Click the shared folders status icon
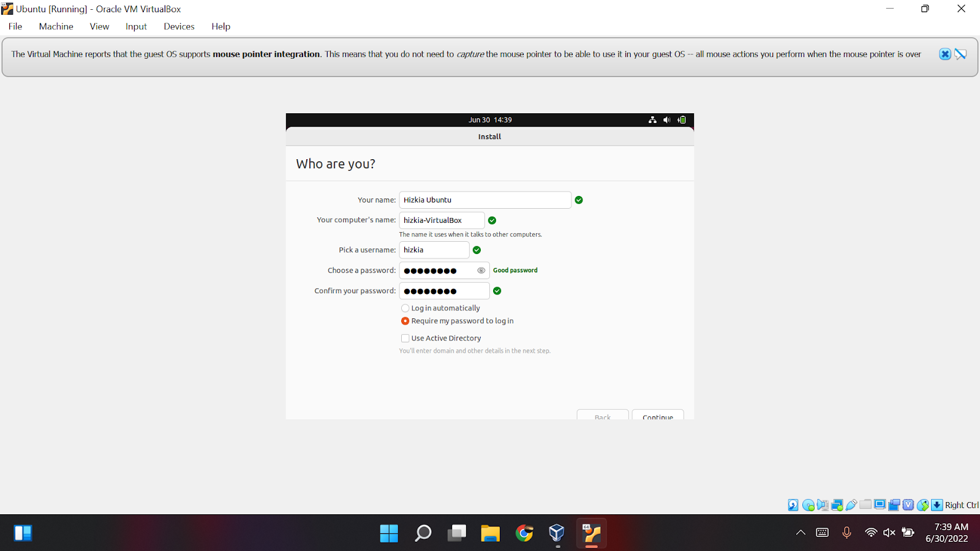 865,504
